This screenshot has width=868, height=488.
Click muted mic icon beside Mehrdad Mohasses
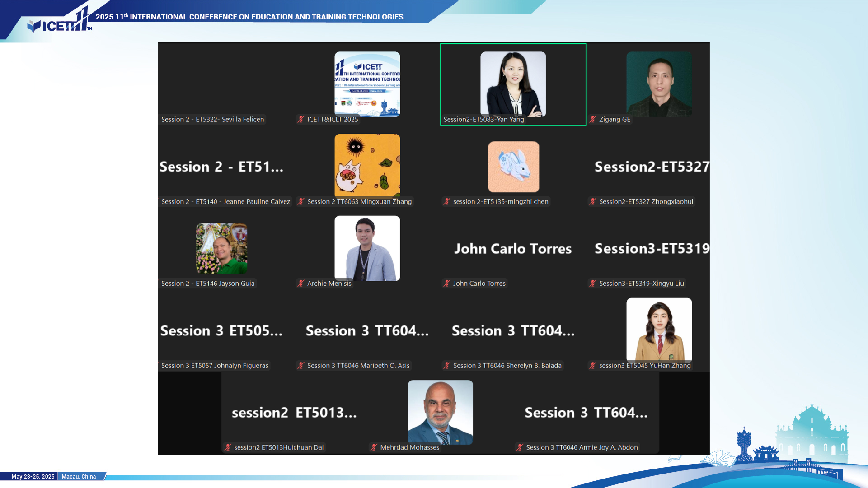[x=374, y=447]
